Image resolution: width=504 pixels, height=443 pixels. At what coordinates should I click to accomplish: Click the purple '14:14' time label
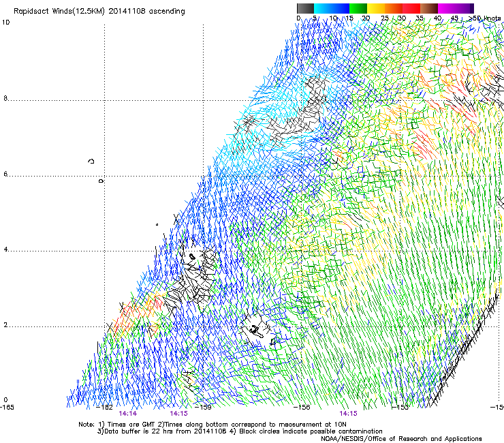click(x=127, y=414)
